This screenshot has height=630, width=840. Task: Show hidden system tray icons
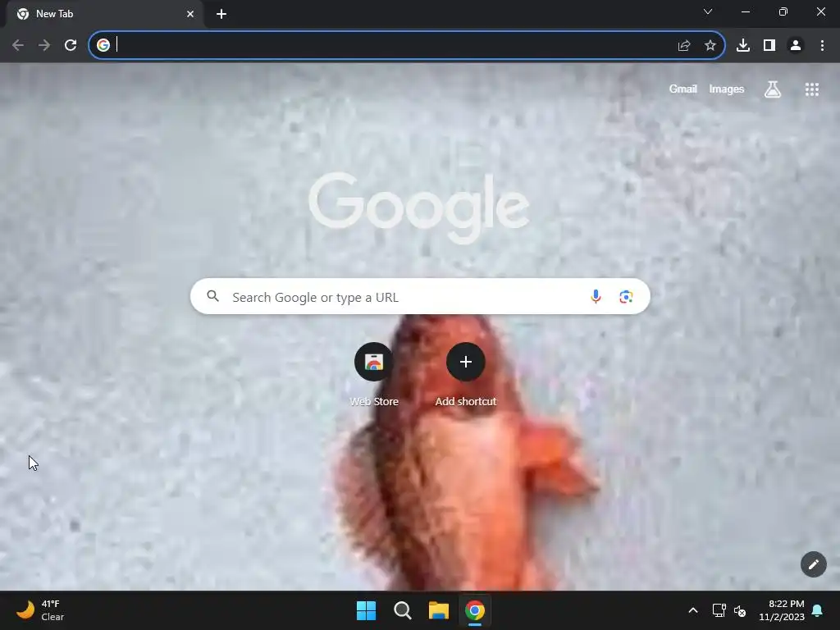(x=692, y=610)
